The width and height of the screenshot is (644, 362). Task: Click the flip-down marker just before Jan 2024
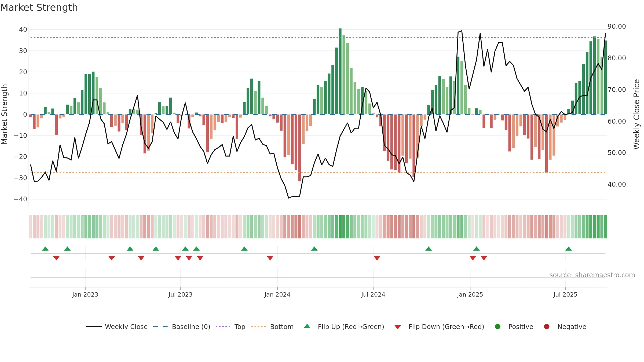point(270,258)
